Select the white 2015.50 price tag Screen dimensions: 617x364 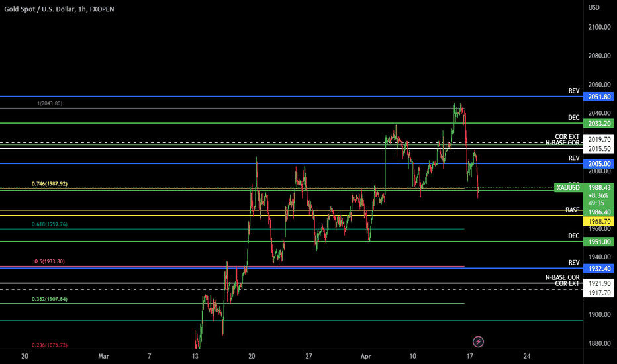tap(599, 149)
